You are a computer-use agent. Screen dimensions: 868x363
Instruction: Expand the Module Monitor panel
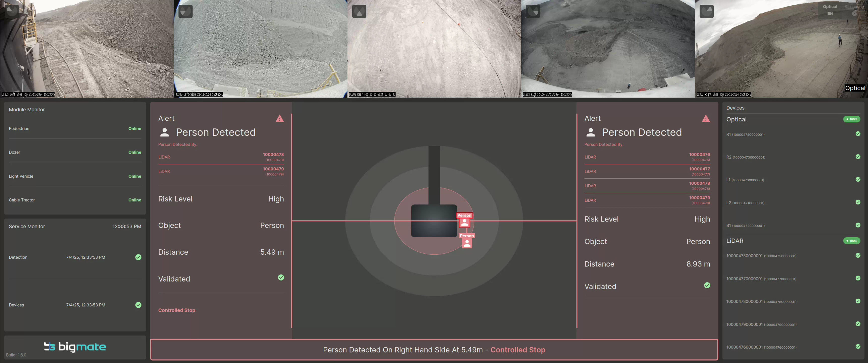[x=27, y=110]
